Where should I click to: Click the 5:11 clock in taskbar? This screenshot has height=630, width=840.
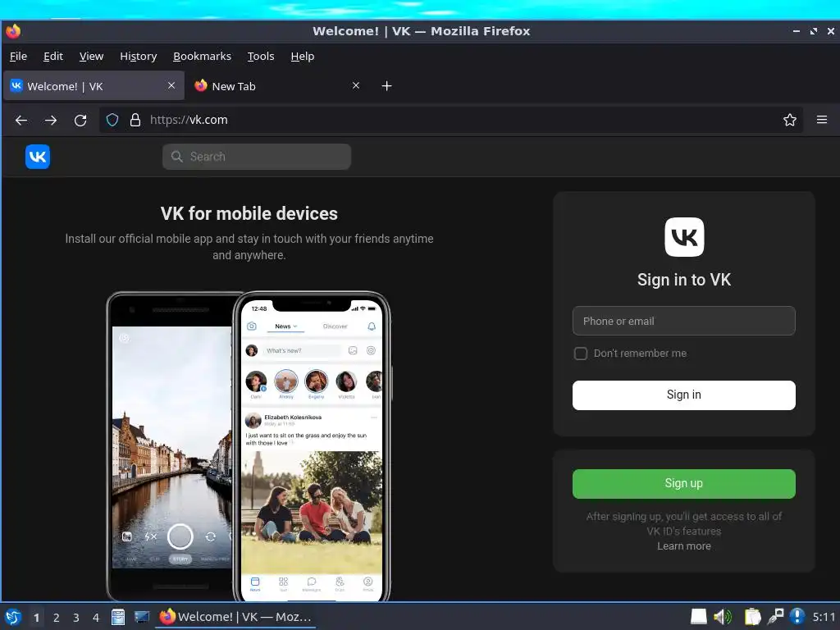click(824, 617)
